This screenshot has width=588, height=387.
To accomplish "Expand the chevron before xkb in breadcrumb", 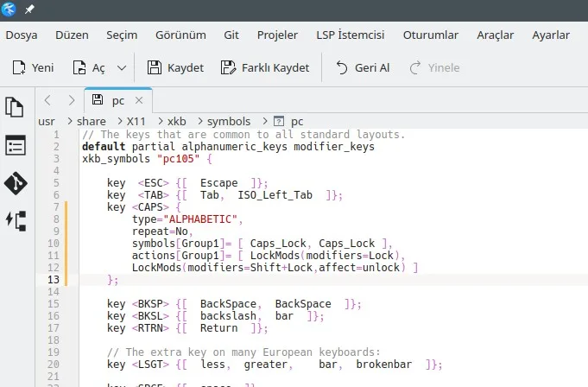I will [161, 121].
